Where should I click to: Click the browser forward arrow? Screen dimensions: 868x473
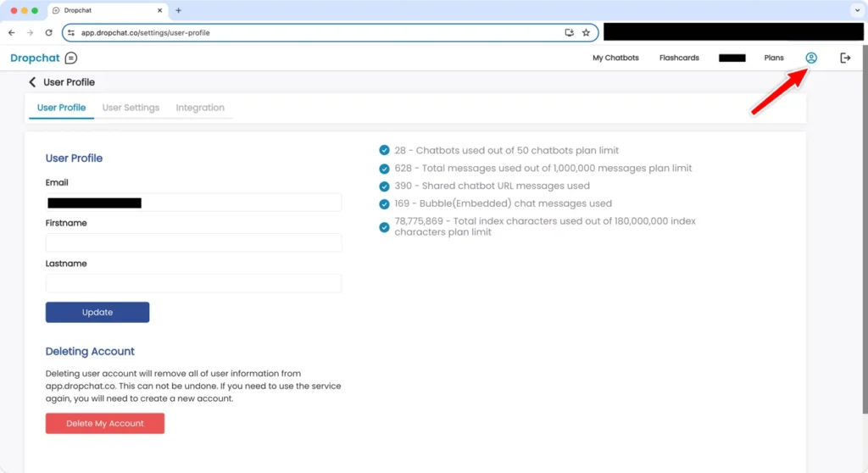point(30,33)
